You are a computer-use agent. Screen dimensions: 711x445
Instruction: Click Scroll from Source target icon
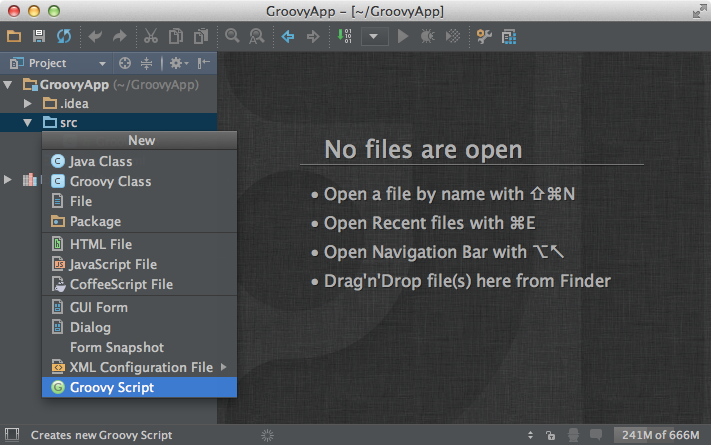point(125,63)
